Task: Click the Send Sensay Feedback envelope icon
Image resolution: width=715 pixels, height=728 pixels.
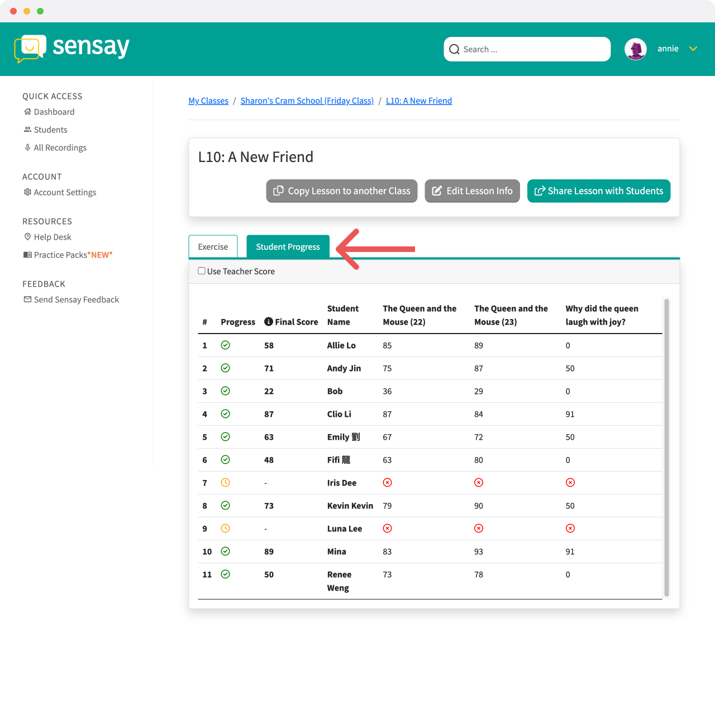Action: (27, 299)
